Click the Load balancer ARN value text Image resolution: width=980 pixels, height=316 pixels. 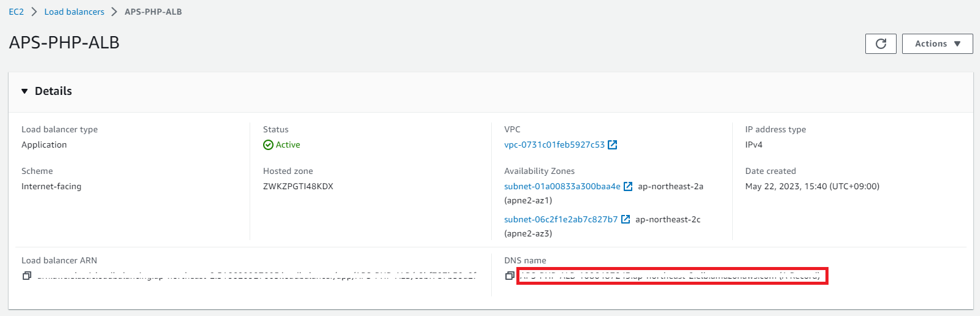257,276
